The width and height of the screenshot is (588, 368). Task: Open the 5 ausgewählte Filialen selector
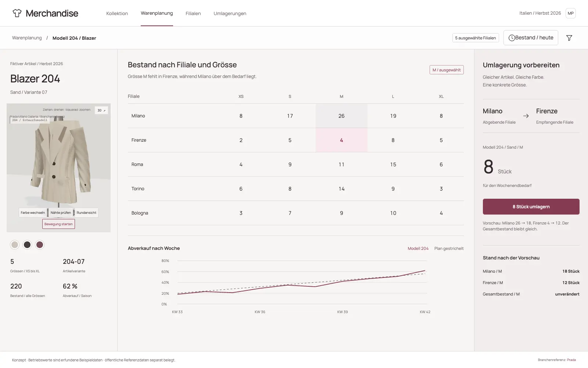(476, 38)
